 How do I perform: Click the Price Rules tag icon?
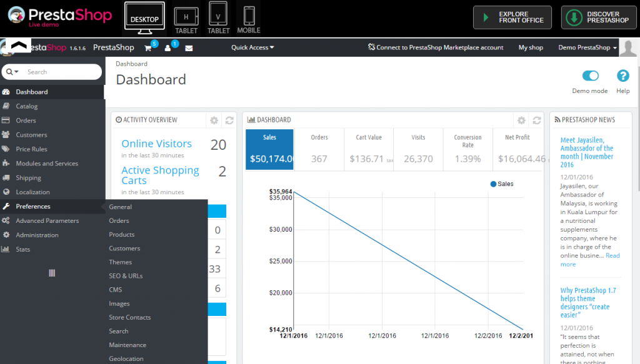[6, 149]
